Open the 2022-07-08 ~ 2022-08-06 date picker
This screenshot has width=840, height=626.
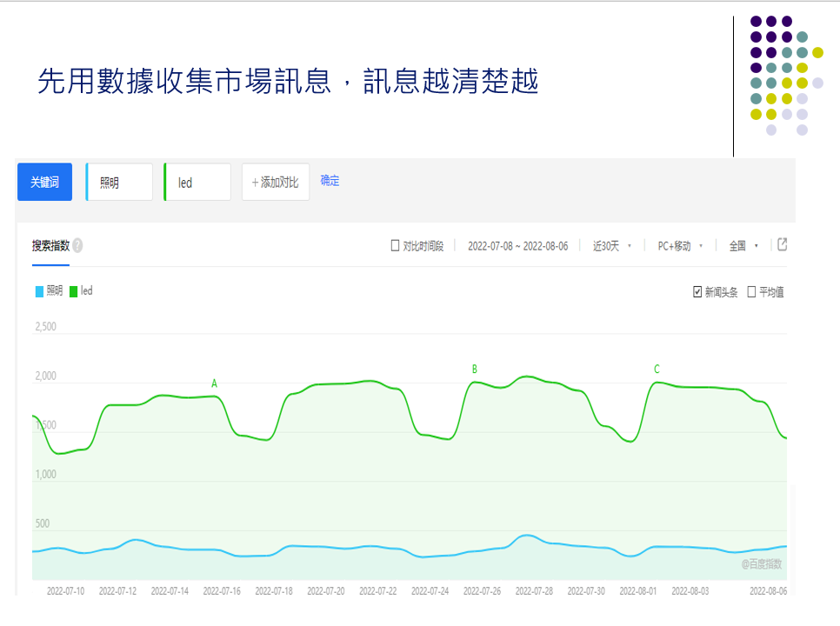pos(517,246)
